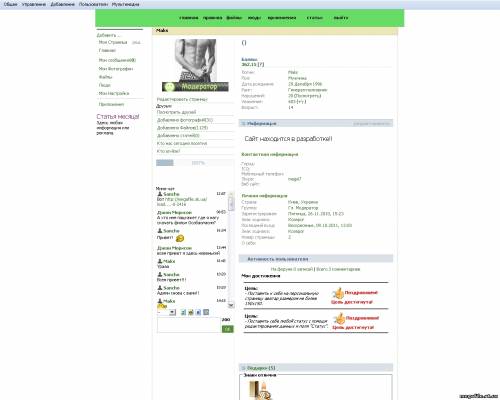Click the mini-chat scrollbar down arrow
This screenshot has width=500, height=400.
231,305
